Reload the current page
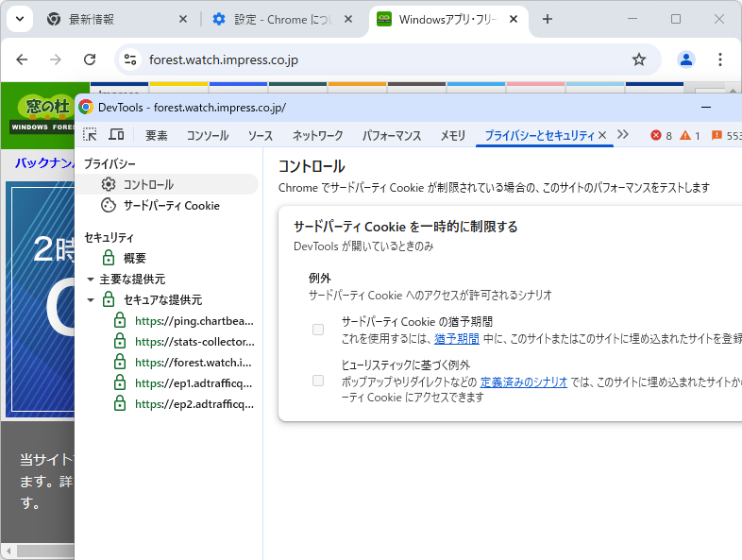The height and width of the screenshot is (560, 742). pyautogui.click(x=90, y=59)
